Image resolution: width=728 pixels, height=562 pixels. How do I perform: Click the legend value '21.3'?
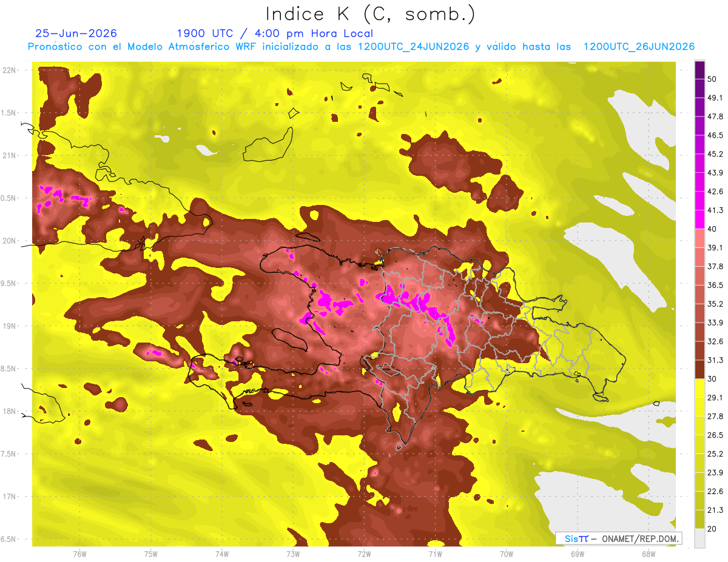click(x=715, y=510)
